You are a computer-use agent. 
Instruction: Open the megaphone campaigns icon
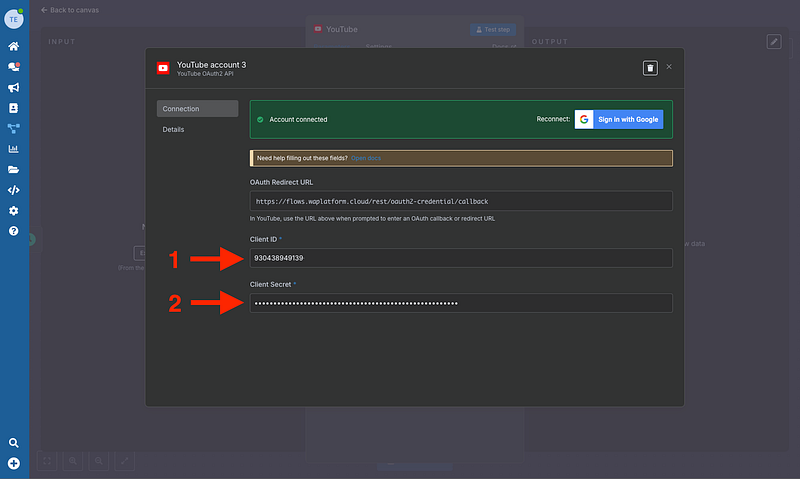(x=14, y=87)
